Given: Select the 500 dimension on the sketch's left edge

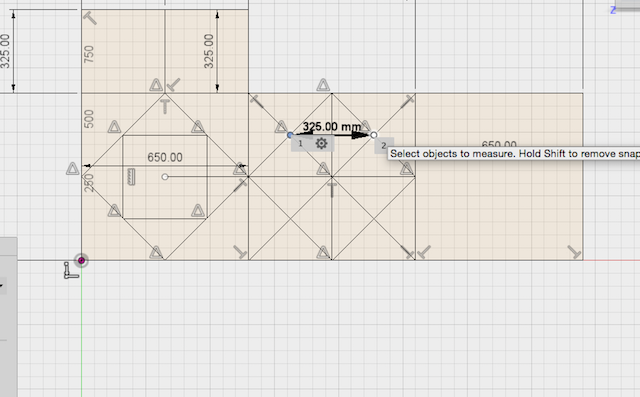Looking at the screenshot, I should click(x=89, y=119).
